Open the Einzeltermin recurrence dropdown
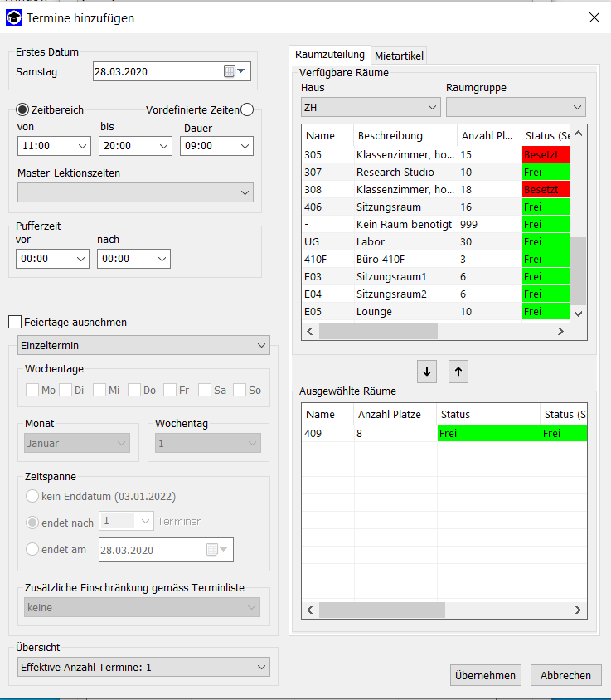611x700 pixels. [x=143, y=345]
